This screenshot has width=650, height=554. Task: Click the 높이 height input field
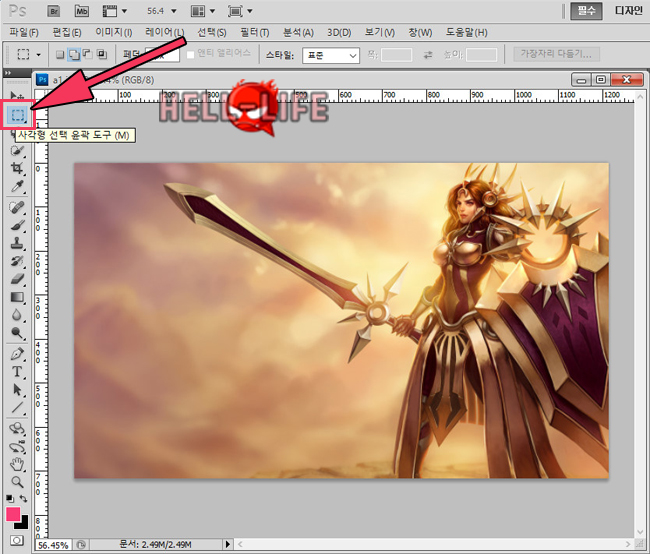click(x=481, y=55)
